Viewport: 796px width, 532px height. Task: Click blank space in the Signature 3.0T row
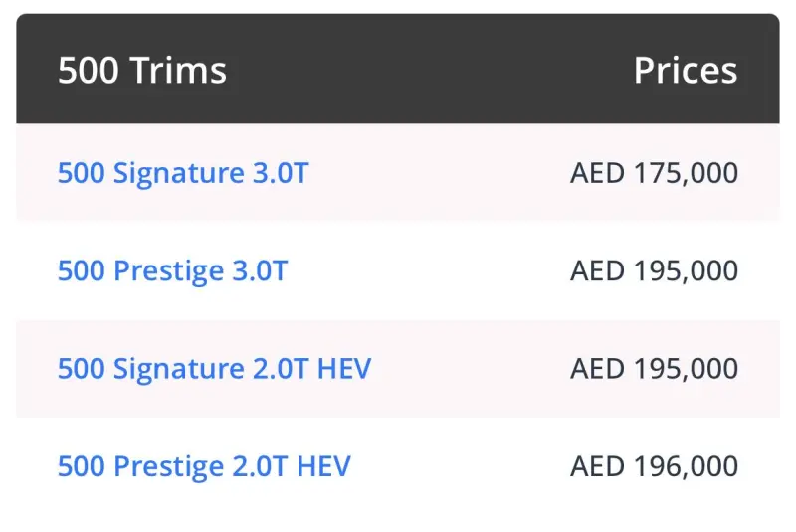438,173
